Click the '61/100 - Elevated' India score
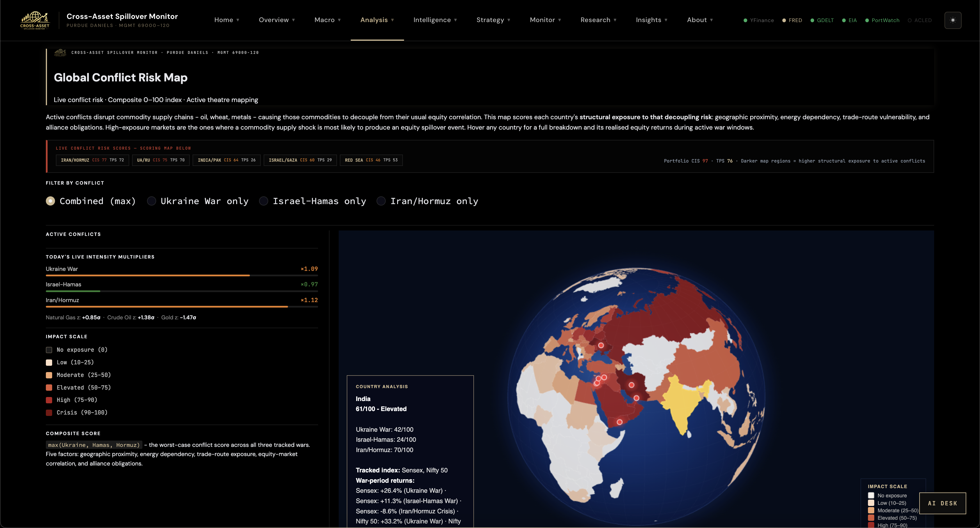Screen dimensions: 980x528 (x=381, y=409)
